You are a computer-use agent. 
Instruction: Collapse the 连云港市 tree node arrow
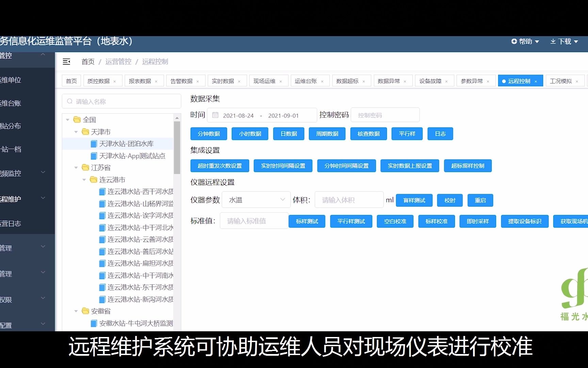click(84, 180)
